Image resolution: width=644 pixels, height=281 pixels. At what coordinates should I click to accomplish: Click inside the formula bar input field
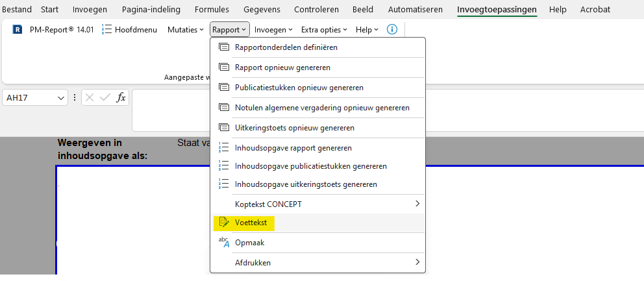point(388,110)
